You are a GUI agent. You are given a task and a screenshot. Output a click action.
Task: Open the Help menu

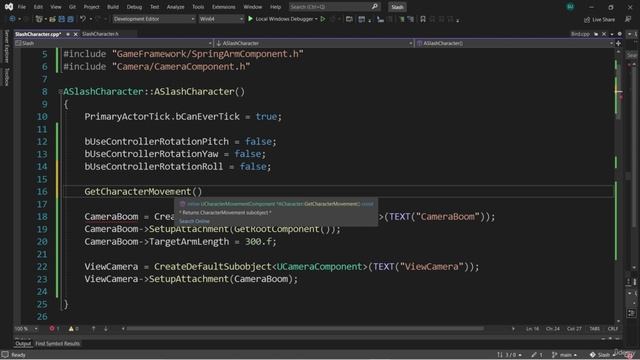[276, 7]
